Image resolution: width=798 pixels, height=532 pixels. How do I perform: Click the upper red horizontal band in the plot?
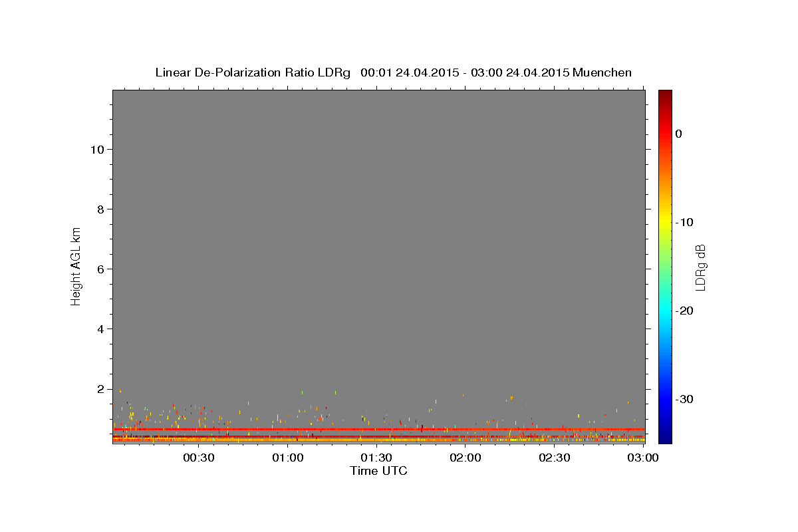click(379, 430)
